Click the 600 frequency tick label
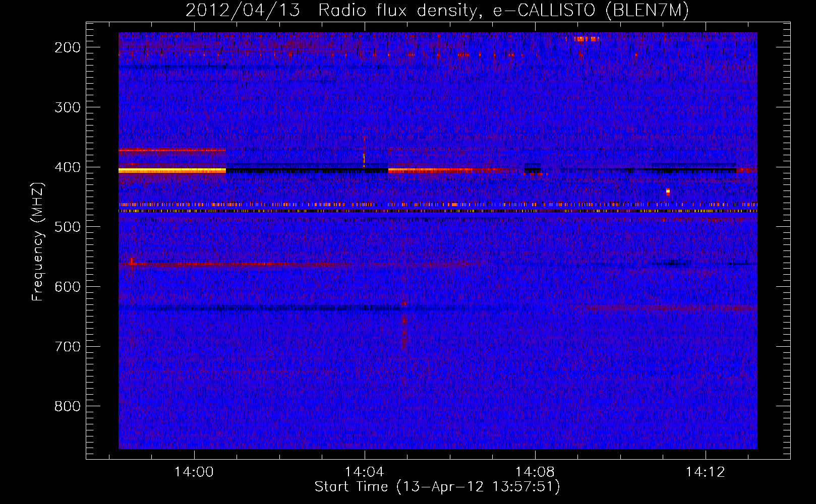Viewport: 816px width, 504px height. coord(68,287)
